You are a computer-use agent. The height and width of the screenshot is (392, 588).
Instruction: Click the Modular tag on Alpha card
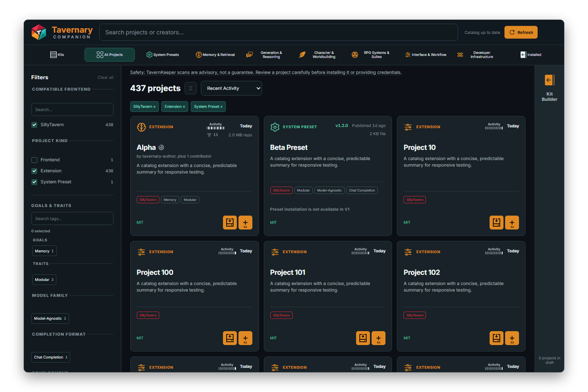click(190, 200)
